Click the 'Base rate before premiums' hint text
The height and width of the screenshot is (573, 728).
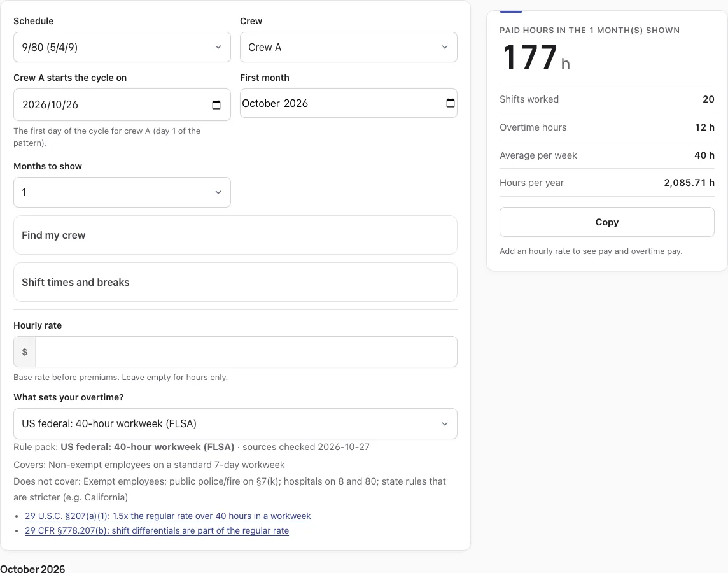click(121, 377)
